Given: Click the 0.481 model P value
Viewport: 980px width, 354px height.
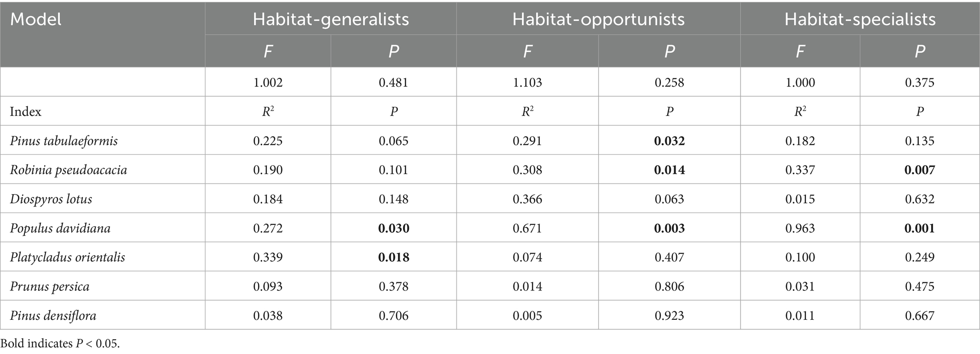Looking at the screenshot, I should [x=394, y=83].
